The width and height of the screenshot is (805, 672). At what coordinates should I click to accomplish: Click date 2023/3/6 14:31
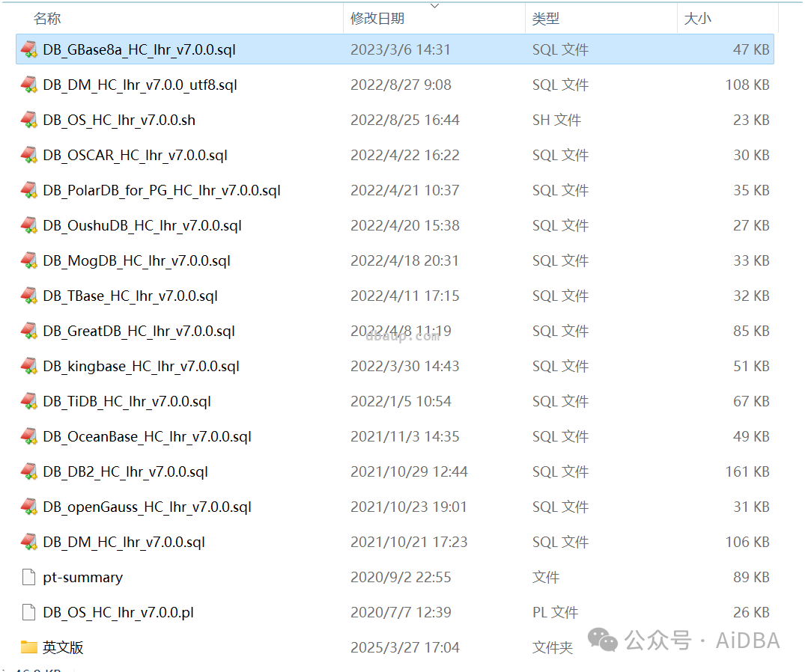point(401,49)
